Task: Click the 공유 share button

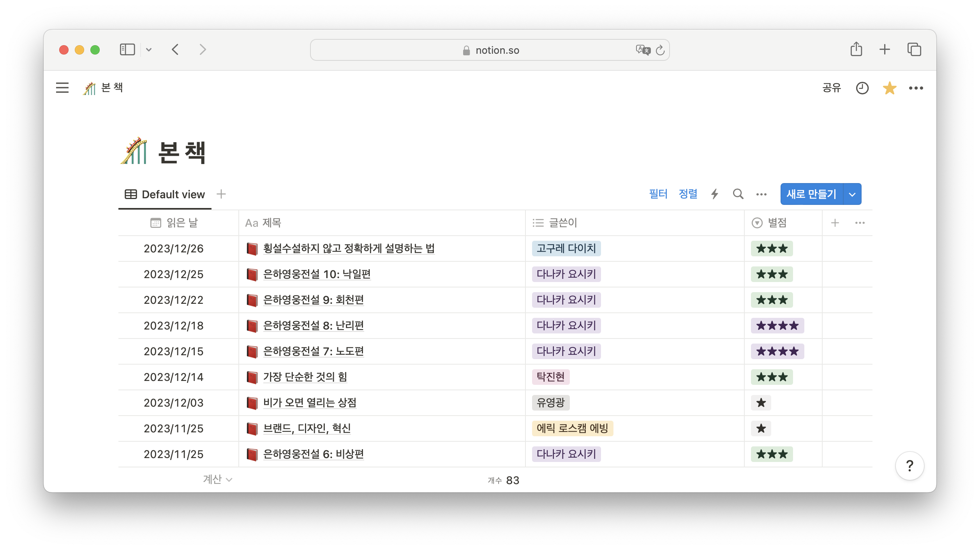Action: tap(831, 88)
